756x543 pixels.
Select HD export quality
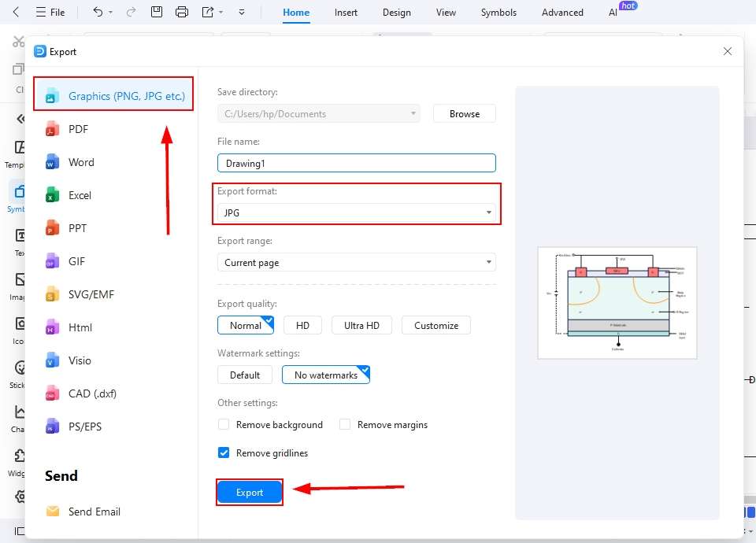(302, 325)
